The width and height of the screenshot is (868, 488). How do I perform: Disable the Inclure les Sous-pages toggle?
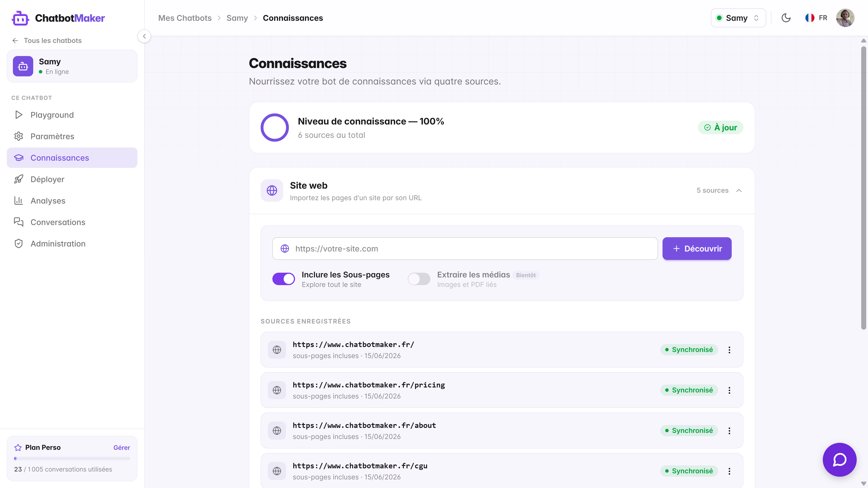coord(283,279)
